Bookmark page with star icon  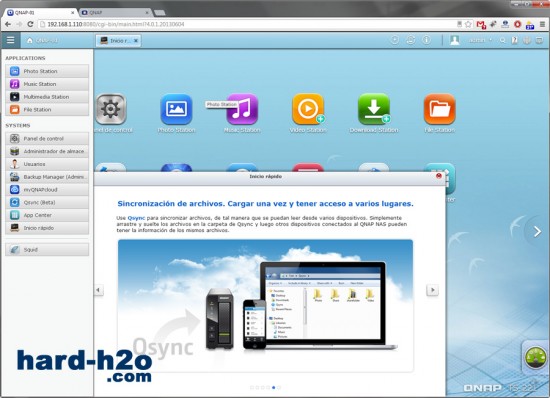pyautogui.click(x=468, y=24)
